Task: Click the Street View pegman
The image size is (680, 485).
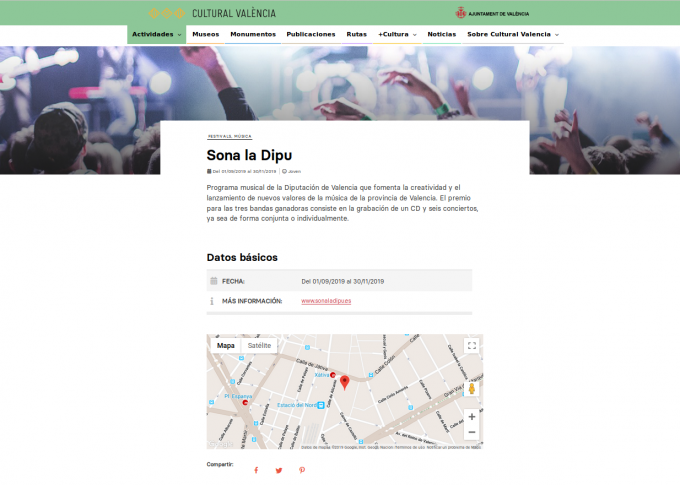Action: [x=471, y=388]
